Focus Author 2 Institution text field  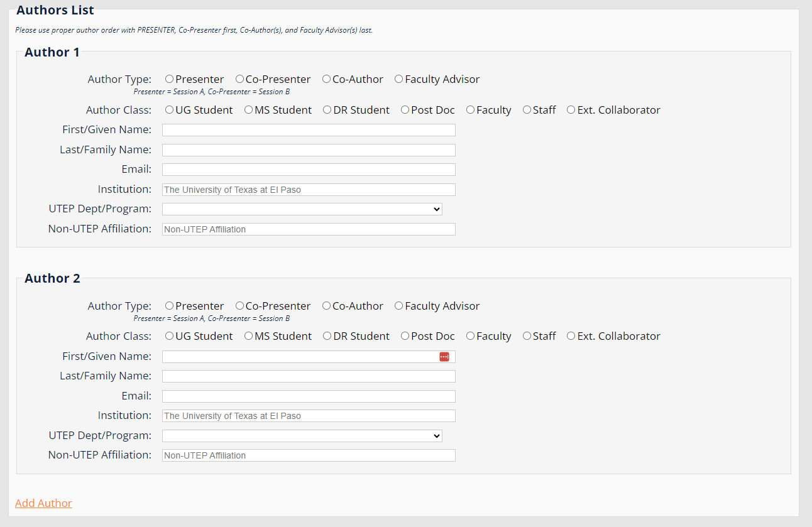point(308,416)
